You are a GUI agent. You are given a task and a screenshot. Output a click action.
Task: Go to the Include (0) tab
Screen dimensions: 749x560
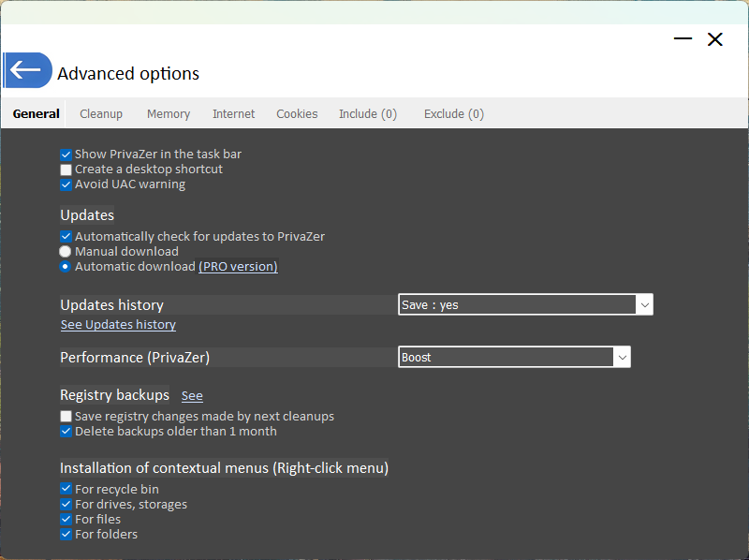[x=368, y=113]
